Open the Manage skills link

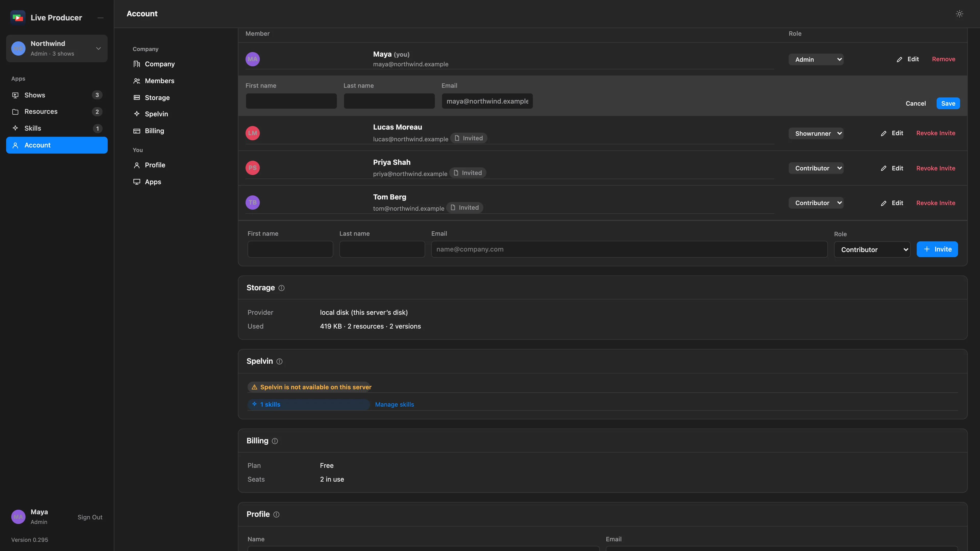[394, 404]
